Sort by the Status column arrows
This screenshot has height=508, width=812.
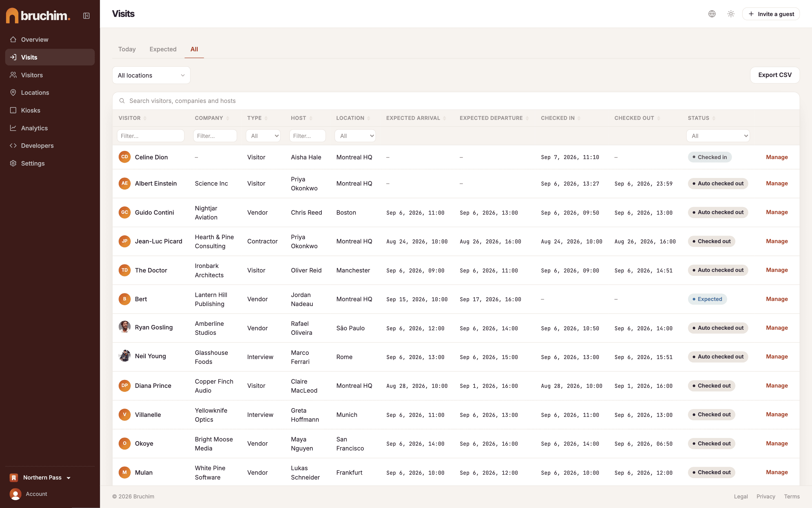714,118
